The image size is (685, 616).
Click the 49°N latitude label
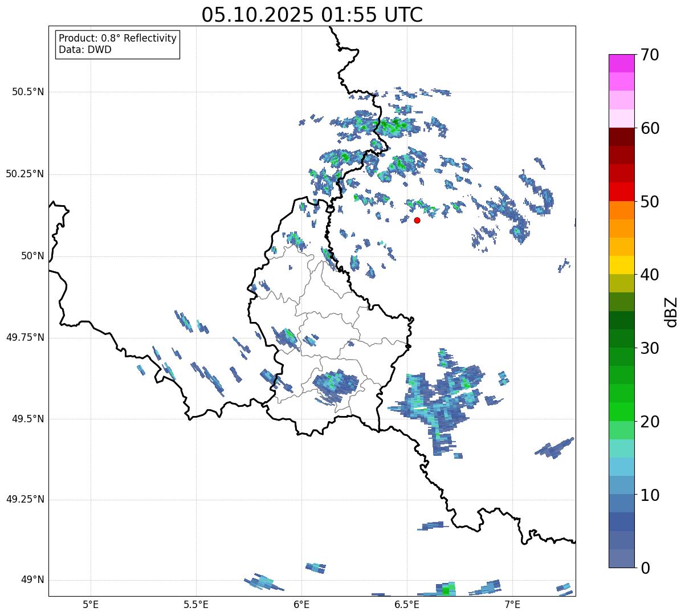click(32, 580)
